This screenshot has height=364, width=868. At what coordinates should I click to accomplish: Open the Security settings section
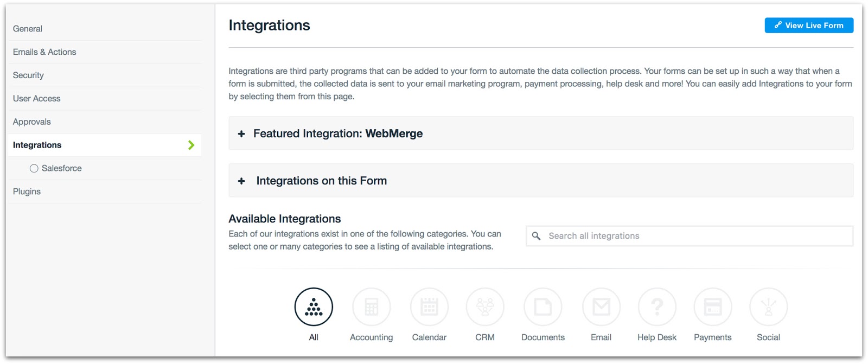point(28,75)
